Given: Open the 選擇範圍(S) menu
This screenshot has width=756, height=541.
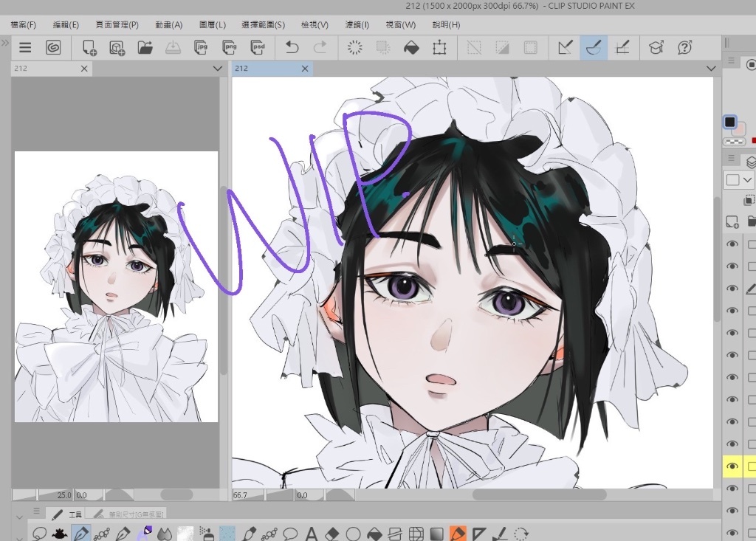Looking at the screenshot, I should pos(264,24).
